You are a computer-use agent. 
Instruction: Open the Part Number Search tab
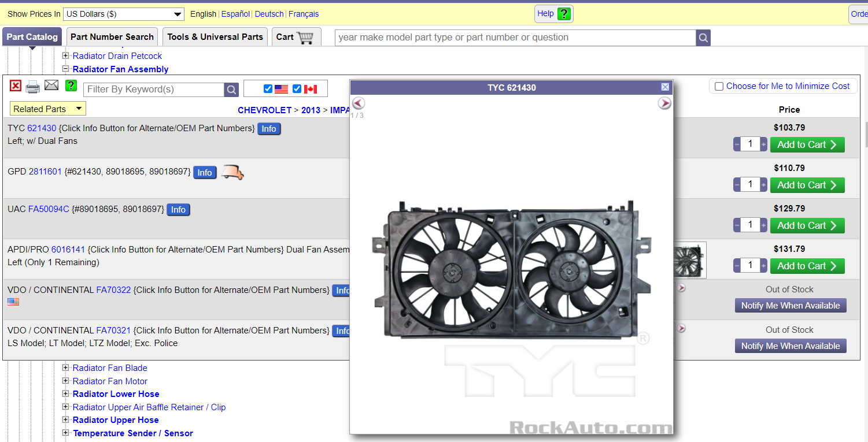click(x=112, y=37)
